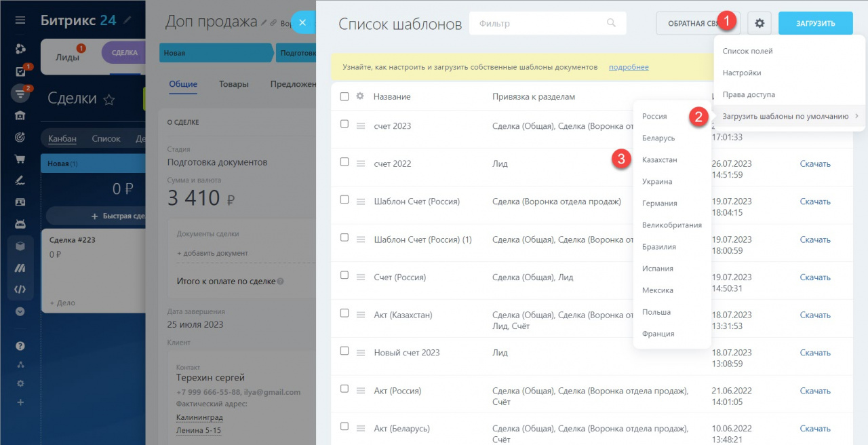The image size is (868, 445).
Task: Click the gear settings icon near Загрузить
Action: point(759,23)
